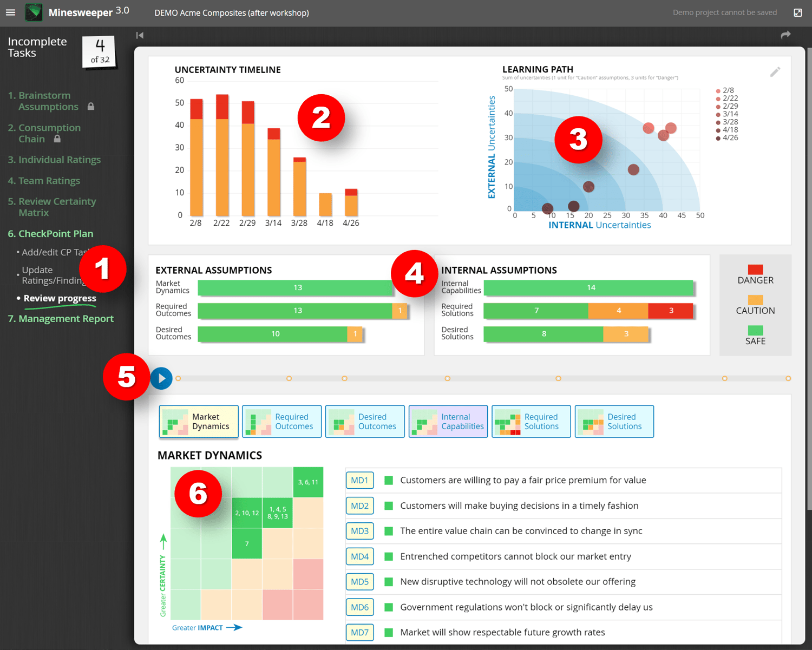
Task: Click matrix cell labeled 3, 6, 11
Action: tap(308, 482)
